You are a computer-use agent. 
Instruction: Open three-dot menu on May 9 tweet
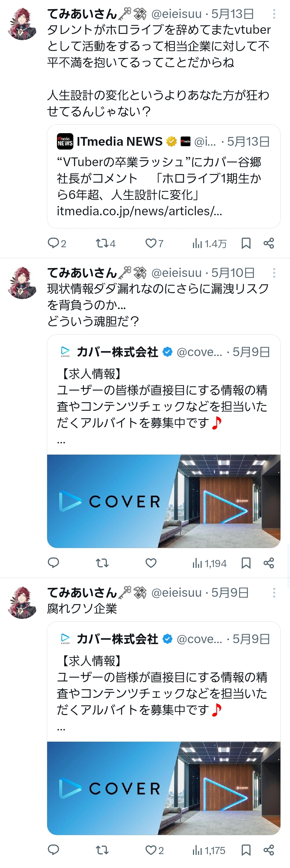pos(274,592)
